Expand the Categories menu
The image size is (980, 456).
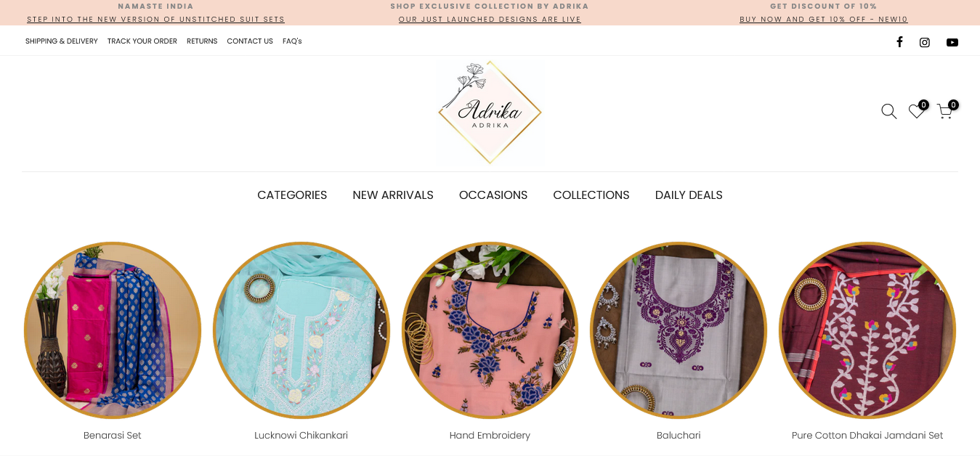point(292,195)
